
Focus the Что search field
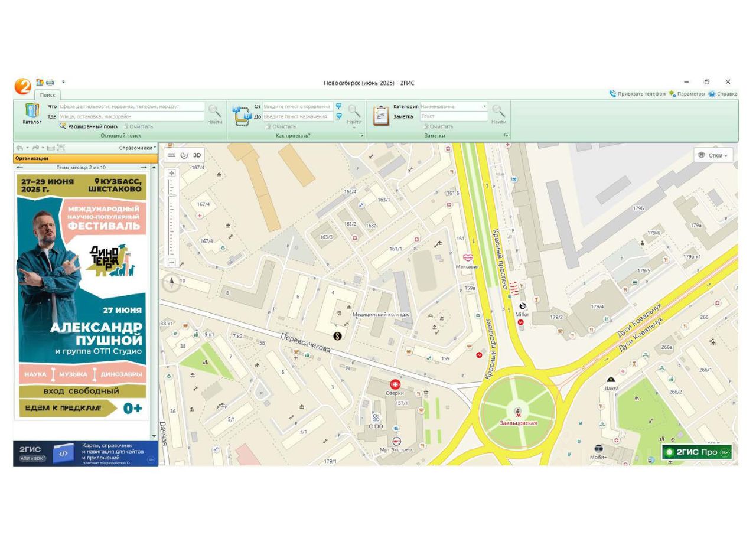tap(131, 107)
